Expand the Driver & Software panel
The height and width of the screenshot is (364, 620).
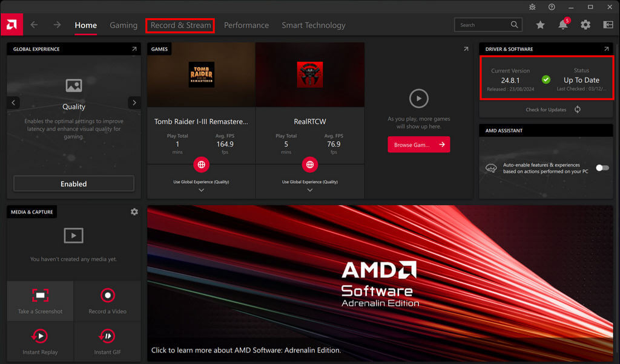(x=606, y=49)
